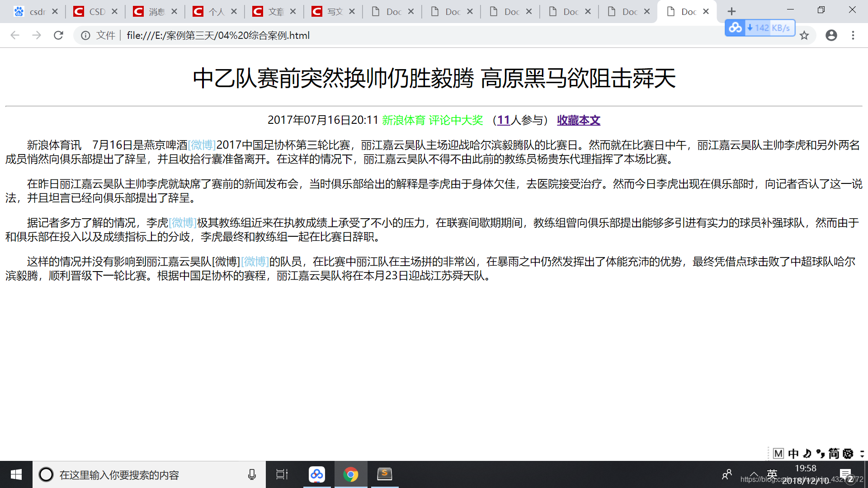
Task: Click the taskbar clock 19:58
Action: [806, 469]
